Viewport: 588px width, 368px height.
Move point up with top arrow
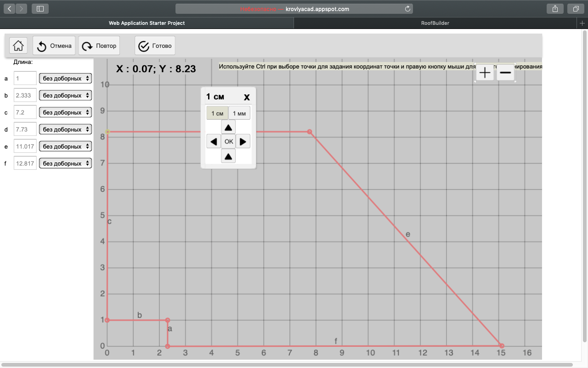pyautogui.click(x=228, y=127)
